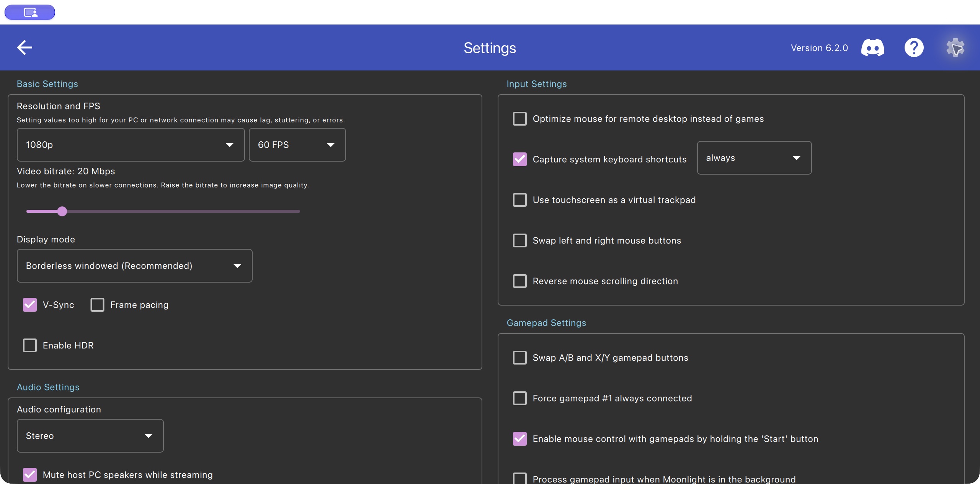This screenshot has width=980, height=484.
Task: Click the 'Gamepad Settings' section heading
Action: point(546,323)
